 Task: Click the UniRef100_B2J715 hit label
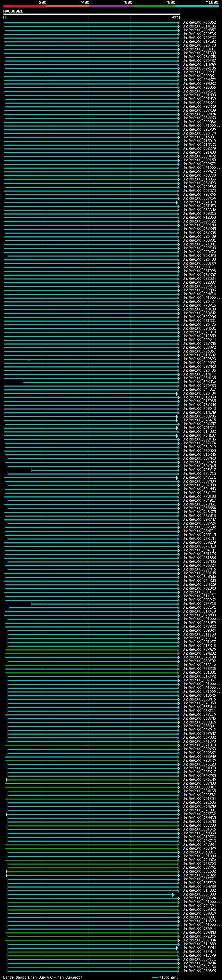[x=199, y=473]
